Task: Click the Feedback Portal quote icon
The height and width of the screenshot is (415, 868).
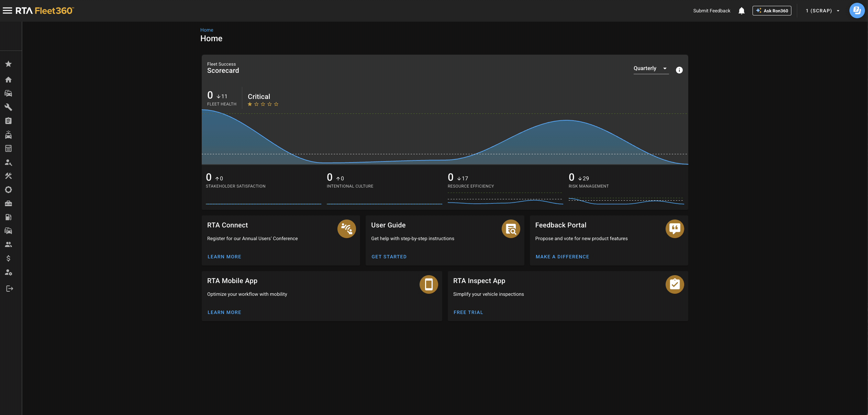Action: [675, 229]
